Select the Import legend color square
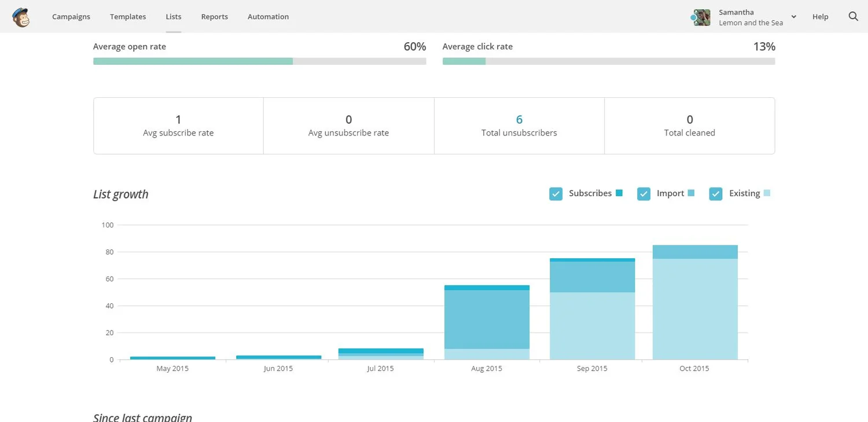 693,193
